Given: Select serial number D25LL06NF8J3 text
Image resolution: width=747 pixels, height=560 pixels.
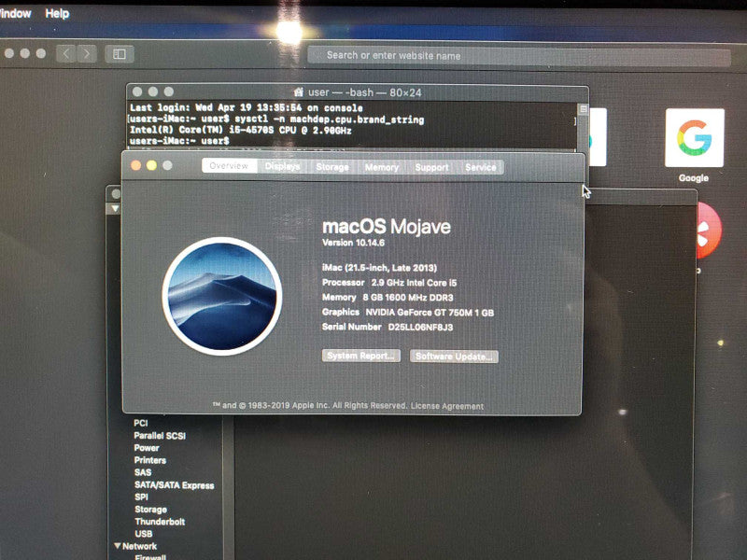Looking at the screenshot, I should coord(420,328).
